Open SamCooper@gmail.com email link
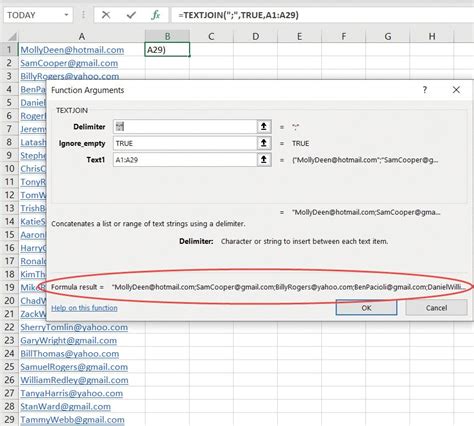The image size is (474, 426). 69,63
